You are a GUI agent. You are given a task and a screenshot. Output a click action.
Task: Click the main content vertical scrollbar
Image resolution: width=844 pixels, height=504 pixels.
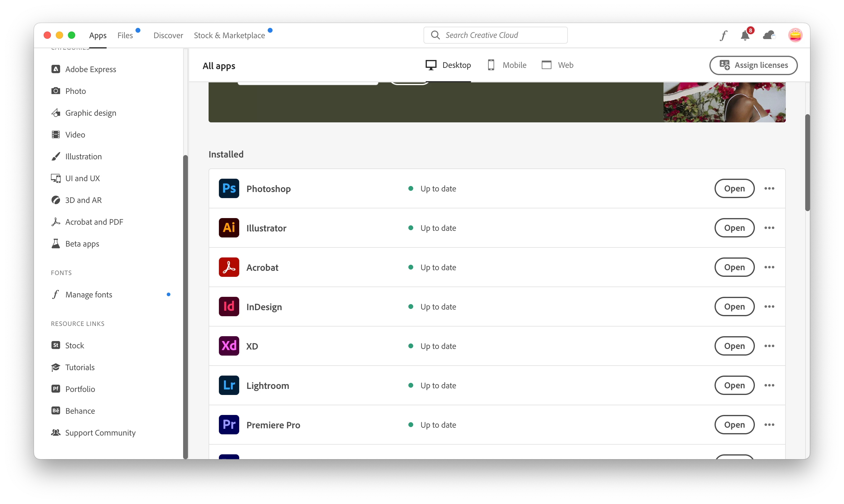point(807,163)
